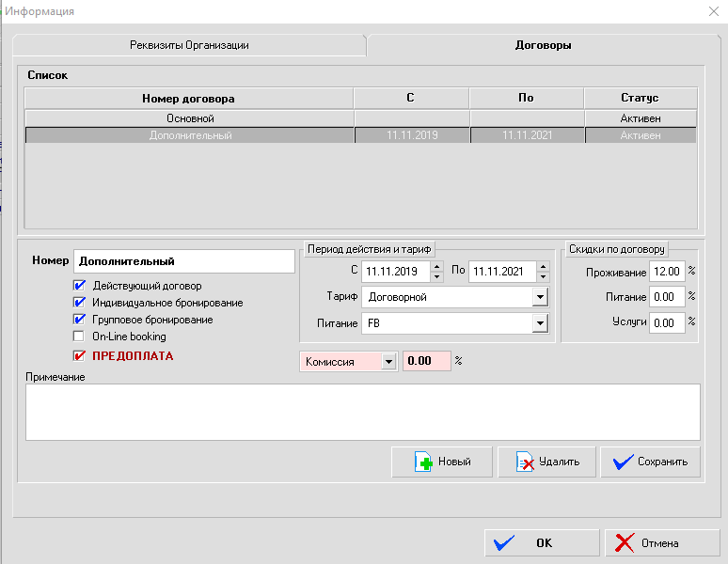
Task: Open the Комиссия dropdown
Action: tap(389, 361)
